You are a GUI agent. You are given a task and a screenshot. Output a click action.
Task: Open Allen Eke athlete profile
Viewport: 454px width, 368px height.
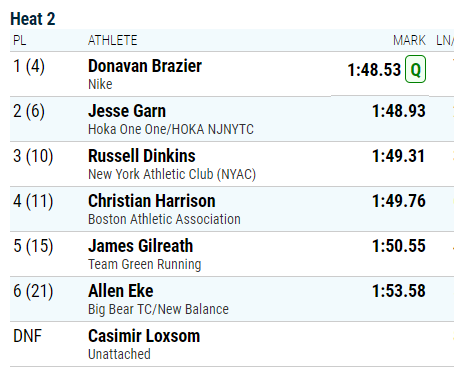(x=121, y=291)
